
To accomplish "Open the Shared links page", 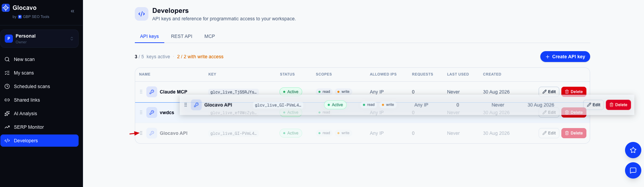I will [40, 100].
